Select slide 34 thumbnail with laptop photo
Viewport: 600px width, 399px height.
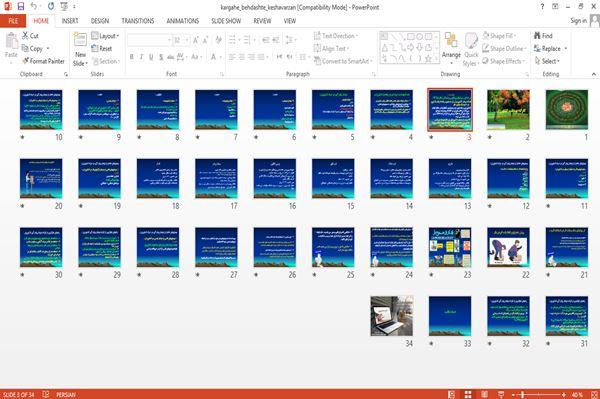[391, 316]
